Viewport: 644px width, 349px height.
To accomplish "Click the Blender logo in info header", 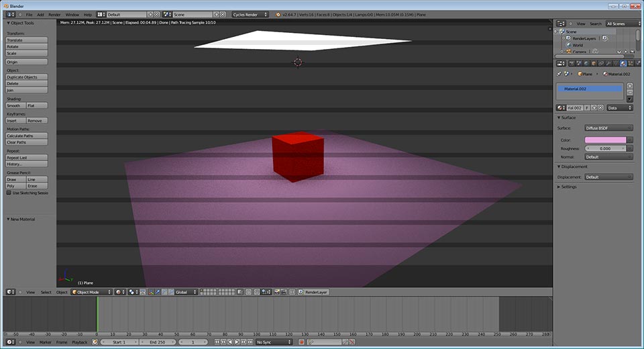I will (x=278, y=14).
